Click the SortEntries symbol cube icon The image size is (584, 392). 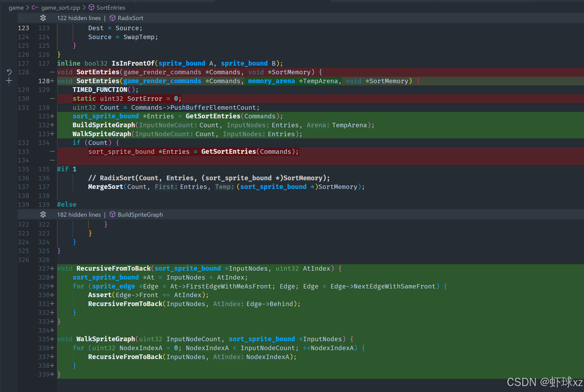[91, 7]
